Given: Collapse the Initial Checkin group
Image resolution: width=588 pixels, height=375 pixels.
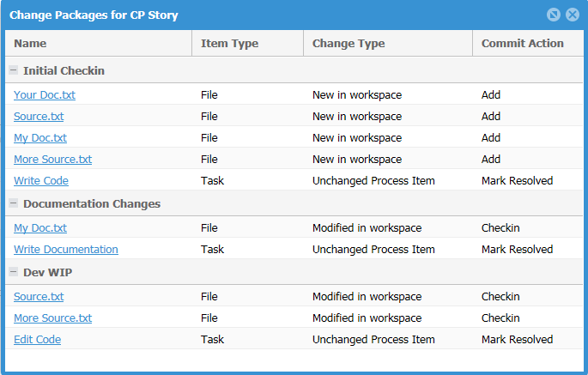Looking at the screenshot, I should (x=14, y=70).
